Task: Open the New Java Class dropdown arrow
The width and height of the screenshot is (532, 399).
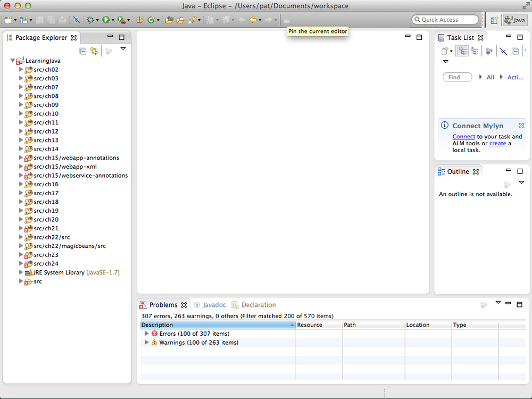Action: 158,20
